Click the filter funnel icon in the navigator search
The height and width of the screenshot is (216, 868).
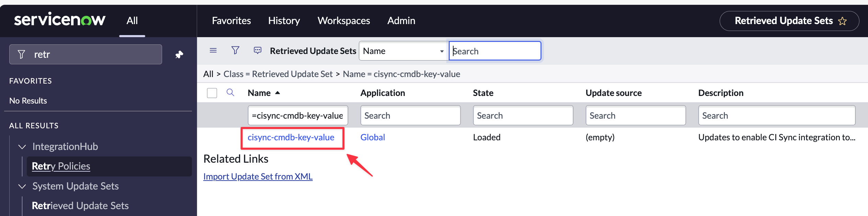pyautogui.click(x=21, y=54)
